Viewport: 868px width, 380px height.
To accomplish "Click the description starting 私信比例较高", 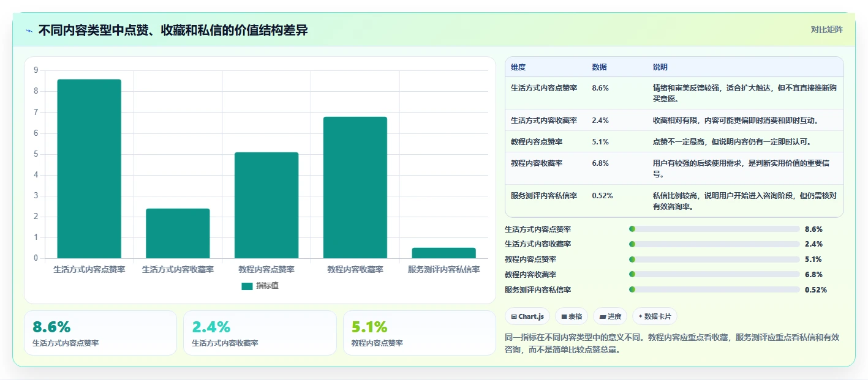I will 745,201.
